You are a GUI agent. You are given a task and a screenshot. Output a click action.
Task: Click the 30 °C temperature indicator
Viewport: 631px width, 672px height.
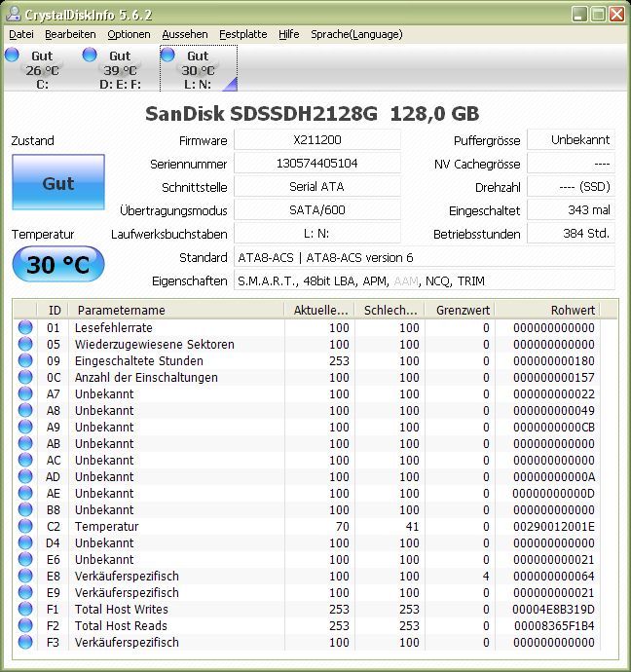tap(58, 265)
